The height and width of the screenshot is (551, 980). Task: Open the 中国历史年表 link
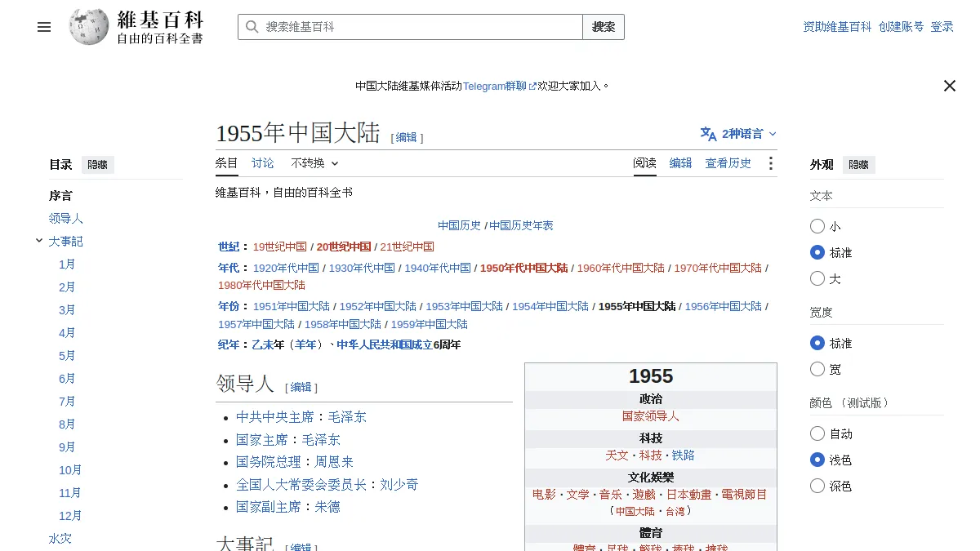click(x=521, y=226)
